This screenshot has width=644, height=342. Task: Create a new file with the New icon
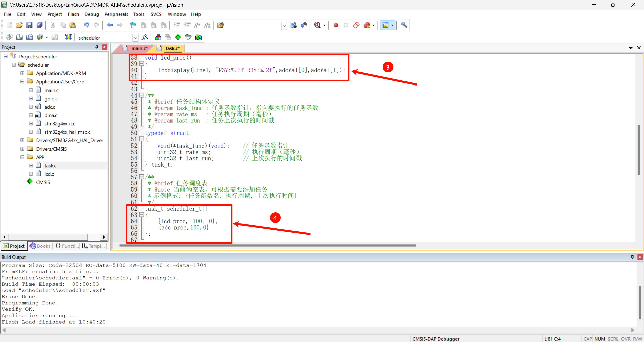point(9,25)
